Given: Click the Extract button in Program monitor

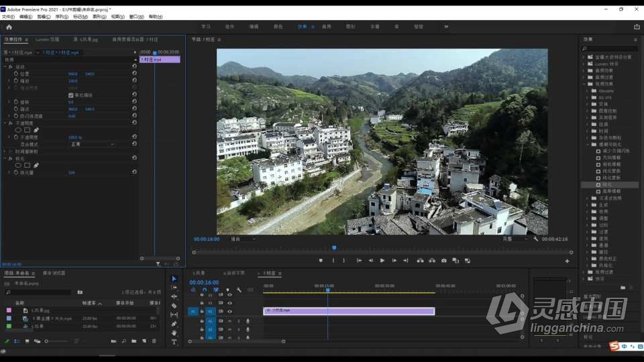Looking at the screenshot, I should point(432,261).
